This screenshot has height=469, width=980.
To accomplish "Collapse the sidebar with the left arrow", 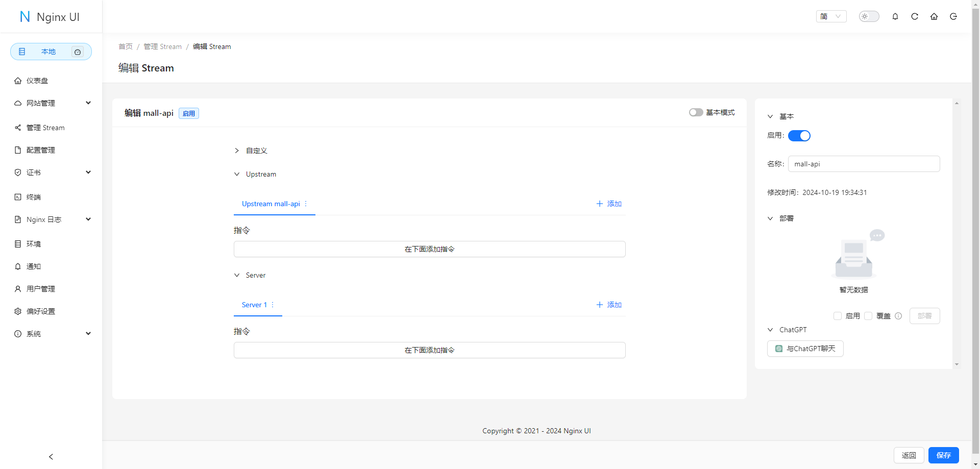I will [51, 457].
